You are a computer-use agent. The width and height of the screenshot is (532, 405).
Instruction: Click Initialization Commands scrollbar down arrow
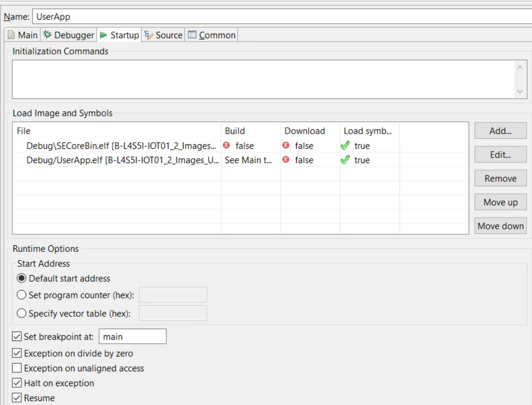tap(520, 91)
